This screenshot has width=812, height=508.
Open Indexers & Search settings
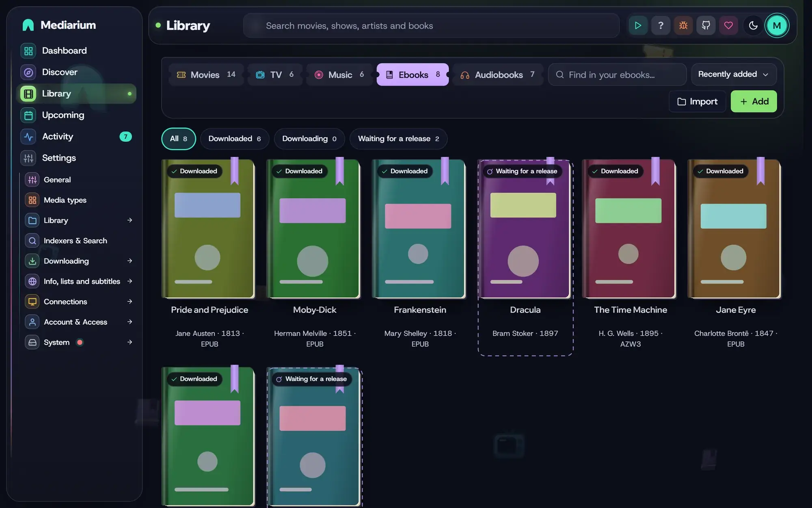point(79,241)
